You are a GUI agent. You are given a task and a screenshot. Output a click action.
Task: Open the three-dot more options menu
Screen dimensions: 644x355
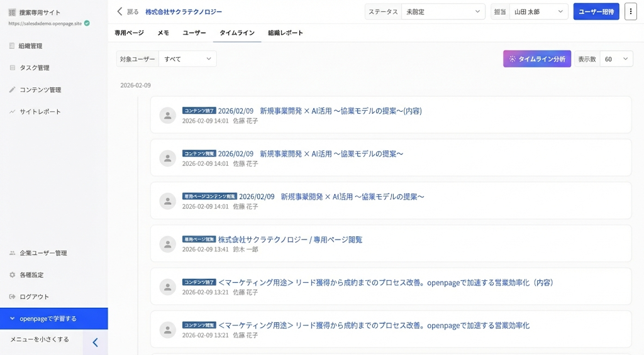click(631, 11)
